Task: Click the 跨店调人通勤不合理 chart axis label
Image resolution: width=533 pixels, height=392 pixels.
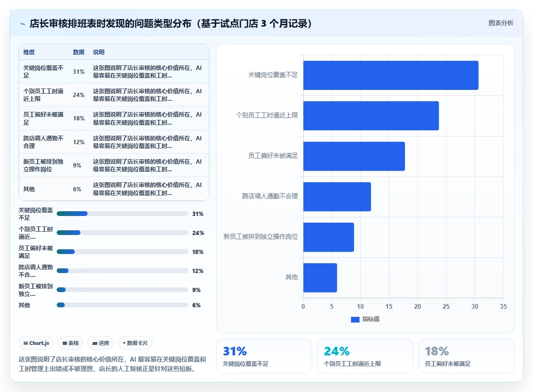Action: tap(270, 196)
